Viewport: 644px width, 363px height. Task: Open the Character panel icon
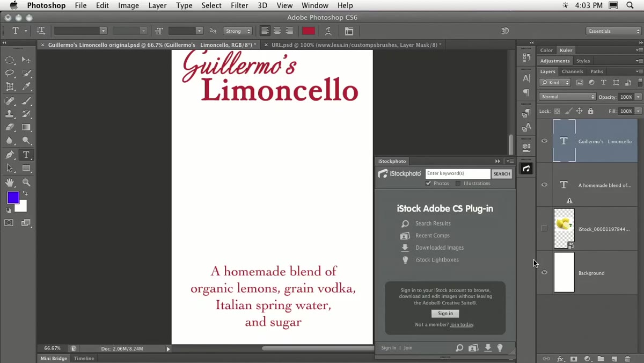click(x=526, y=78)
